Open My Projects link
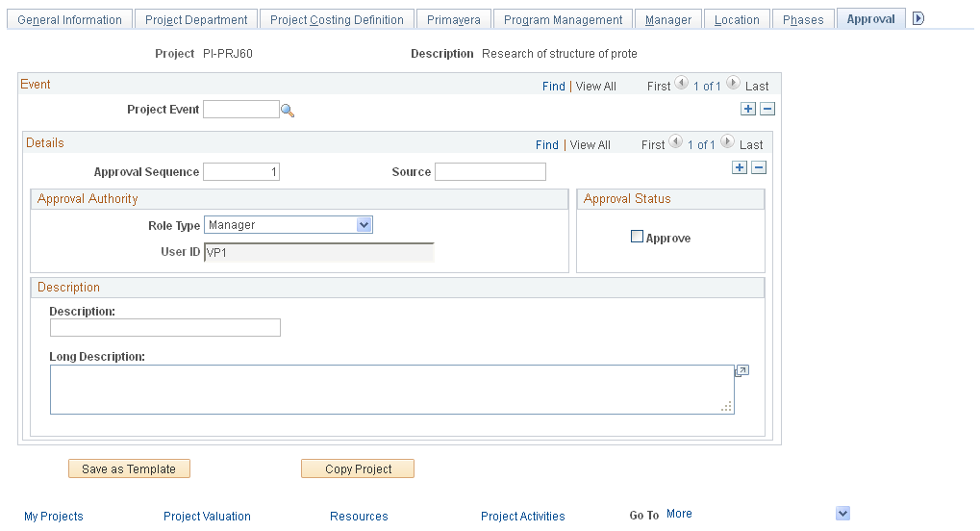The image size is (980, 531). coord(54,516)
